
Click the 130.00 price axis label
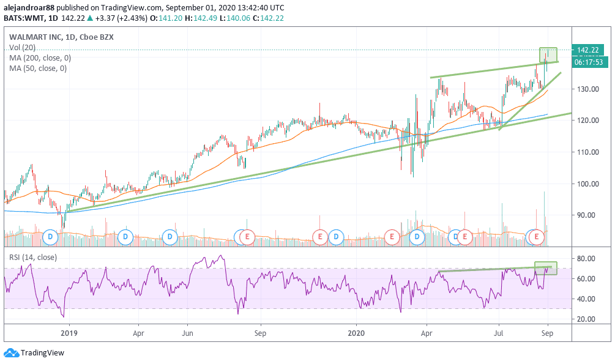pyautogui.click(x=588, y=89)
